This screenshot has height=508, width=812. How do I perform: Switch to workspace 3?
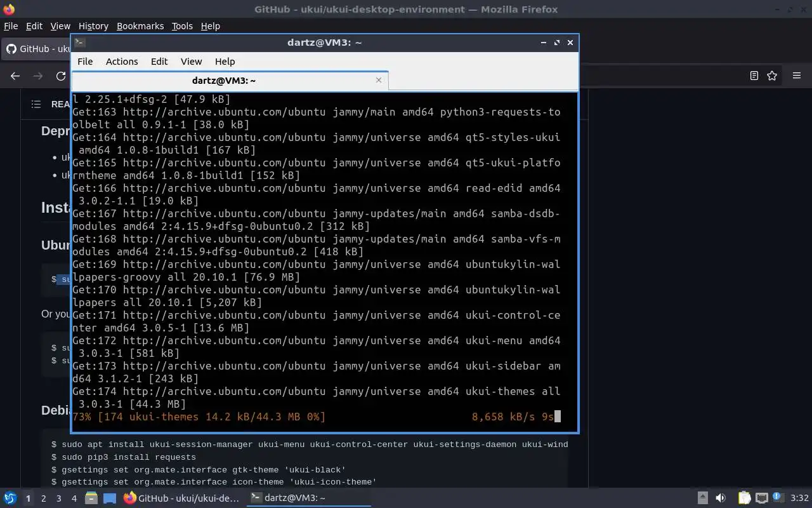58,498
